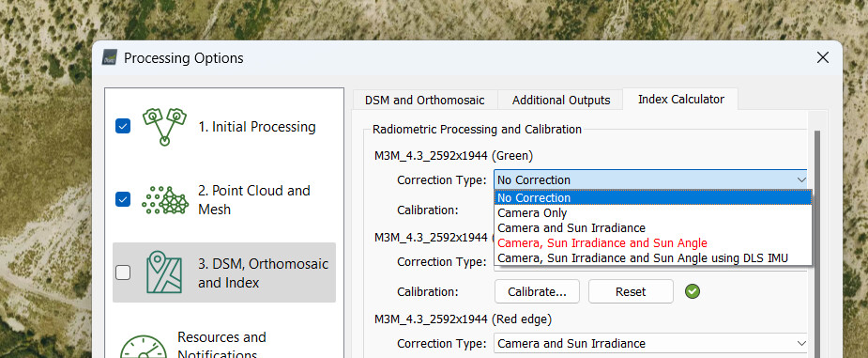
Task: Pick Sun Angle using DLS IMU option
Action: (653, 257)
